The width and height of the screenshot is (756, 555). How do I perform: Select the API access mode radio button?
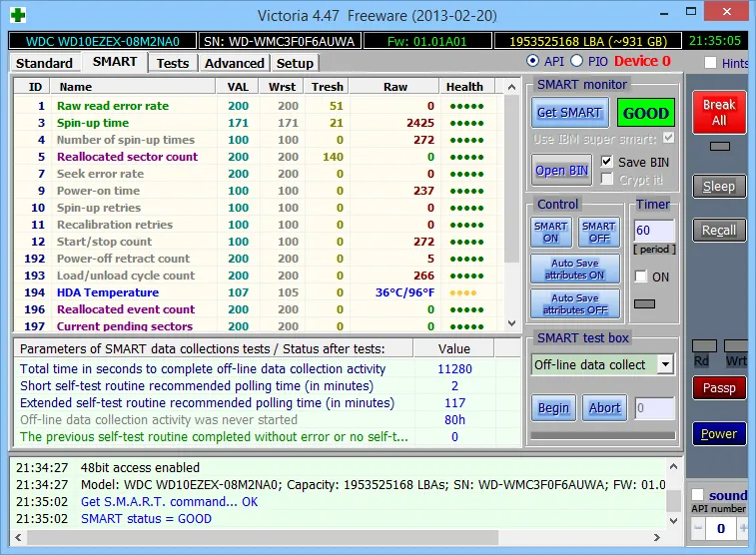click(532, 61)
